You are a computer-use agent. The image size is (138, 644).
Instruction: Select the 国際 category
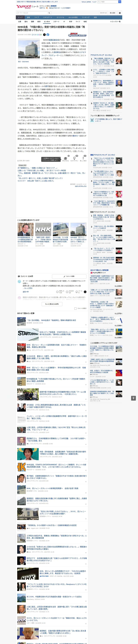32,21
